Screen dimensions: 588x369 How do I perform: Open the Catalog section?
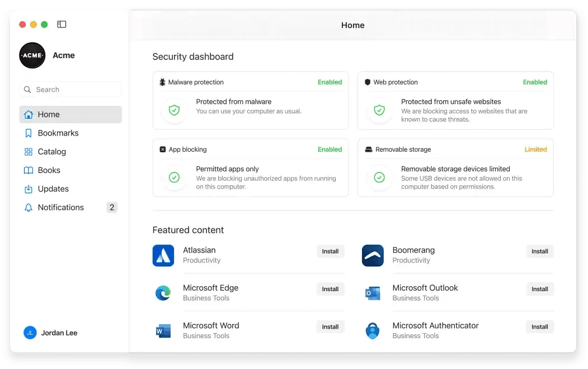point(70,152)
